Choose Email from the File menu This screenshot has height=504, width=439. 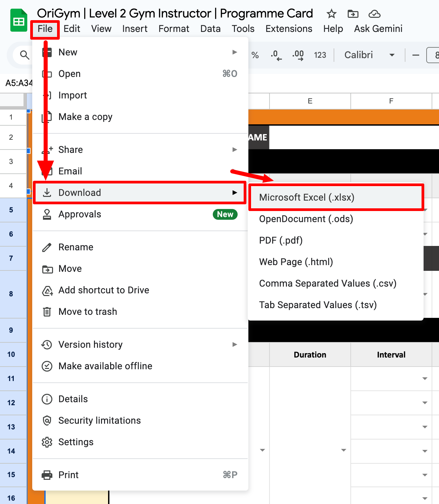[140, 171]
